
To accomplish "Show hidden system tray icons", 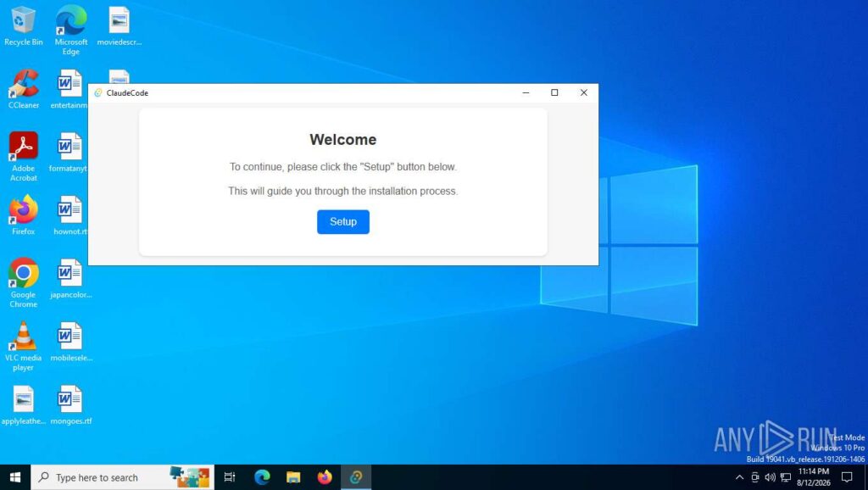I will (x=739, y=477).
